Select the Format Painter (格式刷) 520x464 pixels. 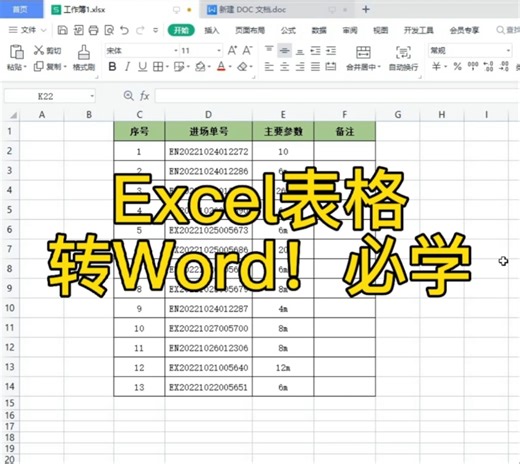(x=84, y=58)
